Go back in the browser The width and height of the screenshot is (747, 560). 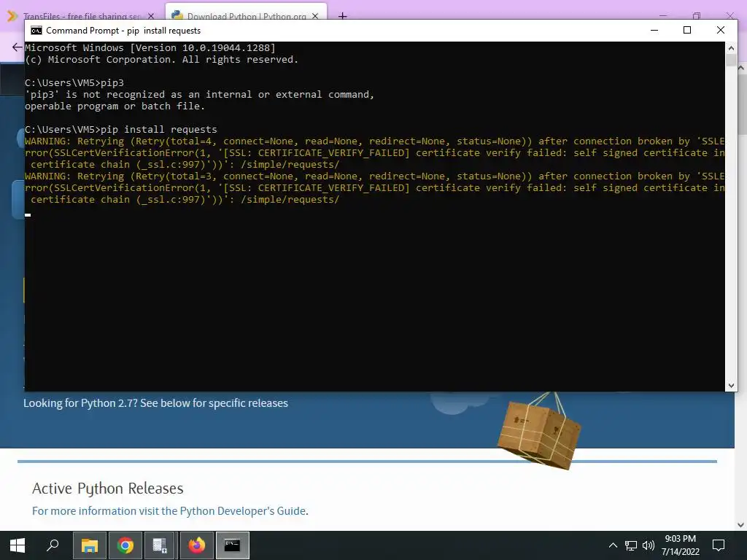click(x=18, y=47)
